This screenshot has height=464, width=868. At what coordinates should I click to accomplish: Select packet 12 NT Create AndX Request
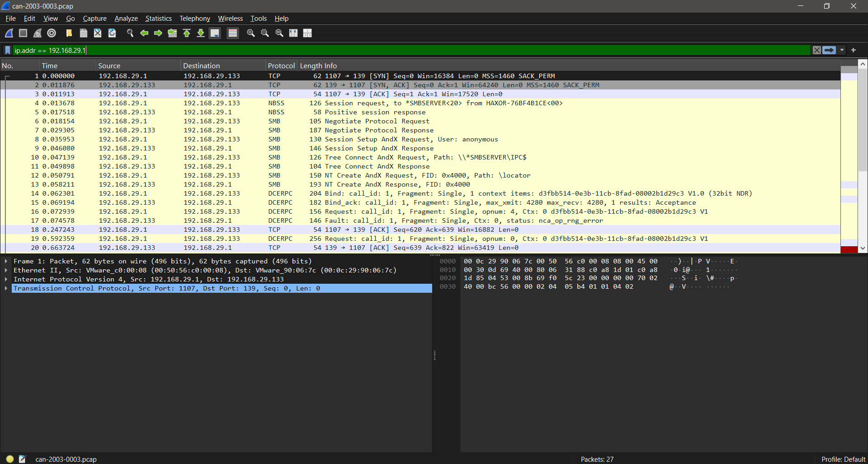coord(420,175)
